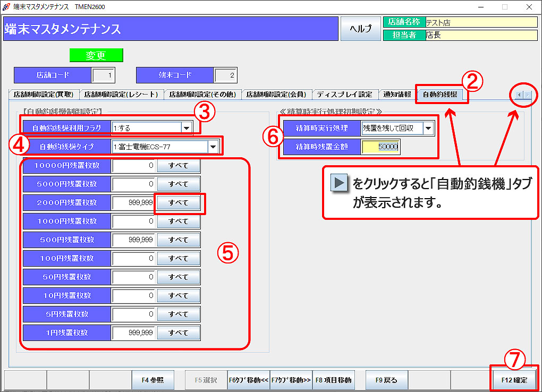Open the 精算時実行処理 dropdown
Image resolution: width=542 pixels, height=392 pixels.
[x=428, y=127]
